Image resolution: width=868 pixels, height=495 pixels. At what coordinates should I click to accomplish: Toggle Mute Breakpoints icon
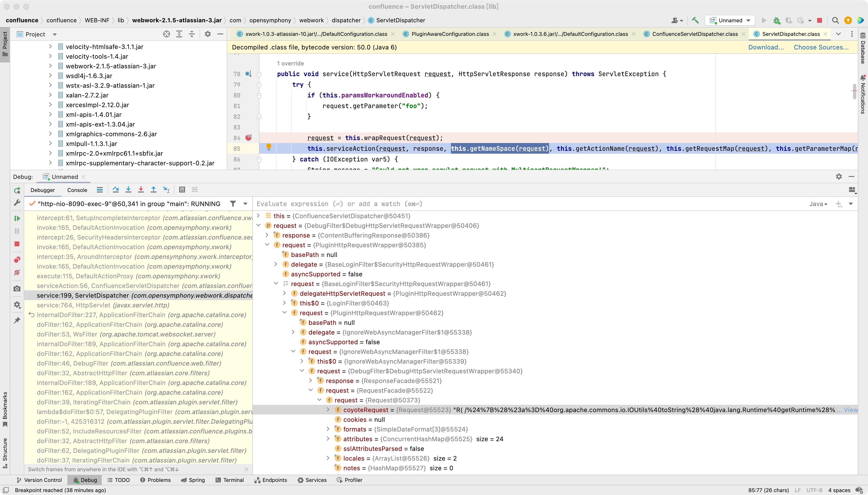pos(17,273)
